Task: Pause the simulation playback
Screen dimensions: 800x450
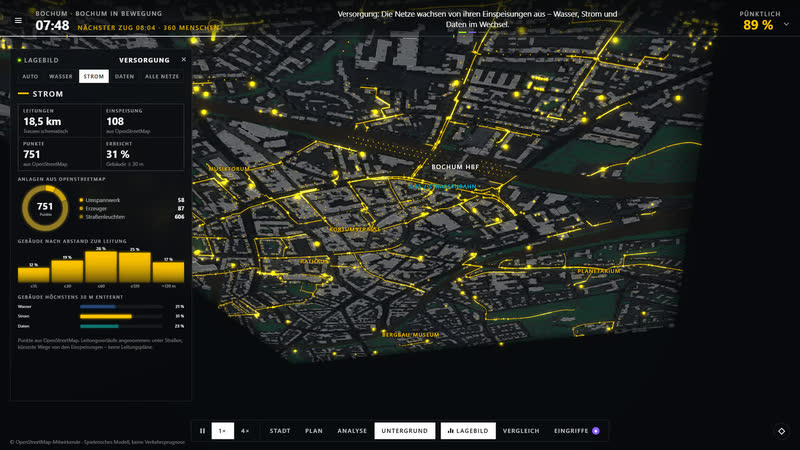Action: click(x=203, y=431)
